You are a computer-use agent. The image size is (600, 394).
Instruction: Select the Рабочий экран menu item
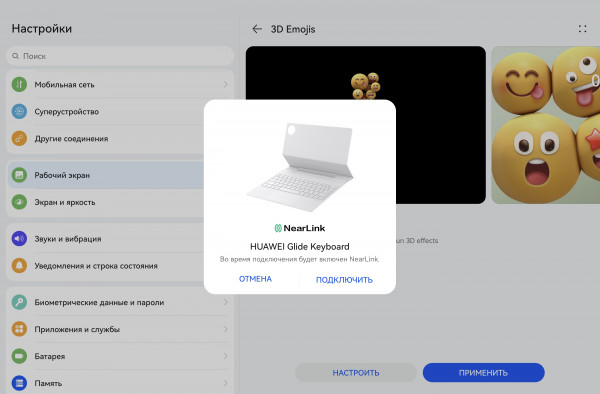[x=105, y=175]
